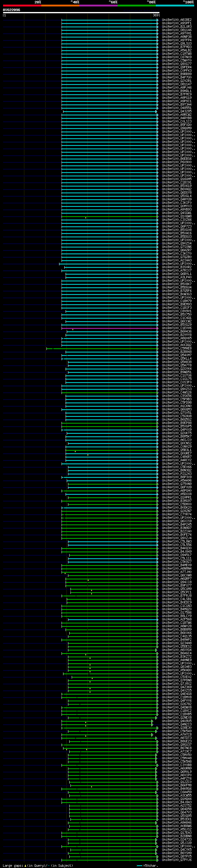
Task: Click the orange ~40% identity legend bar
Action: tap(60, 6)
